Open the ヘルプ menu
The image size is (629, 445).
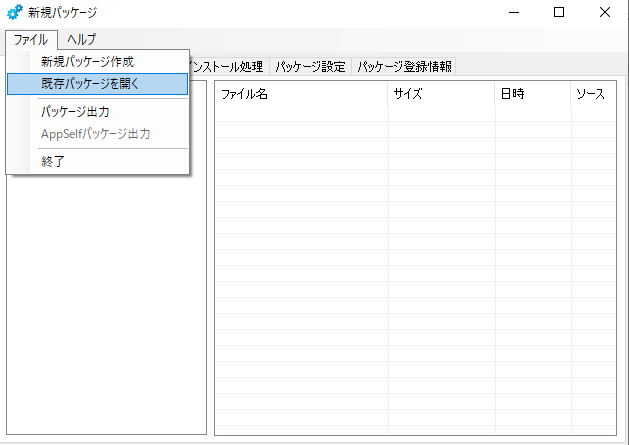(81, 40)
